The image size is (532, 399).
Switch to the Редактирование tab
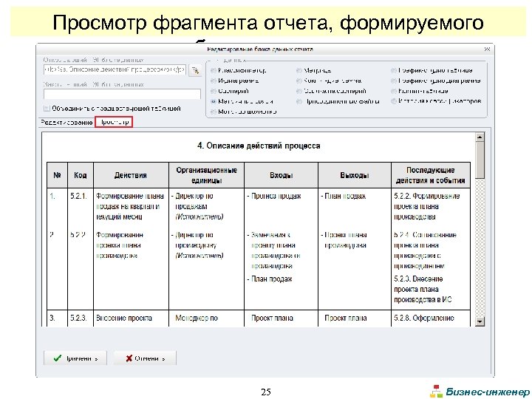pyautogui.click(x=66, y=122)
